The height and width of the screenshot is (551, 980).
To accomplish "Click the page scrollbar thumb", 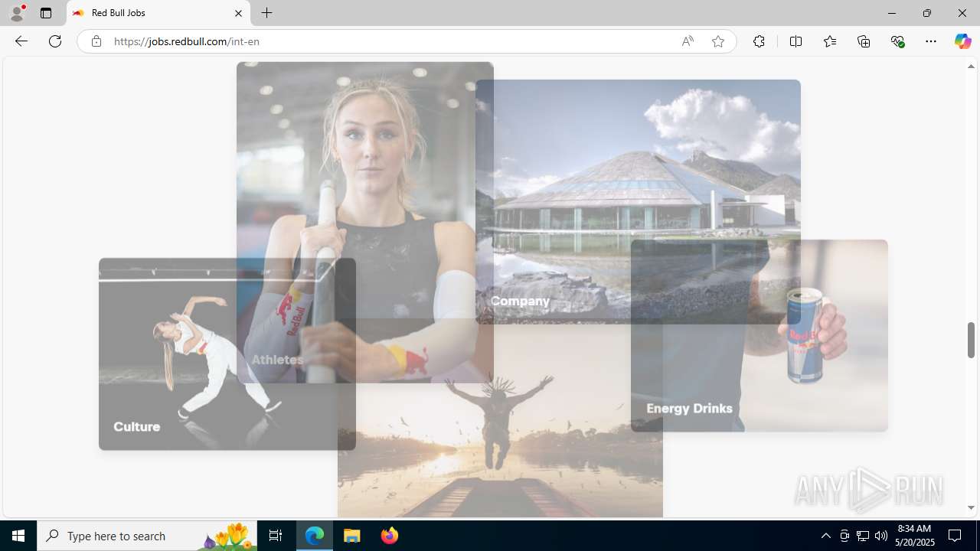I will pyautogui.click(x=971, y=340).
